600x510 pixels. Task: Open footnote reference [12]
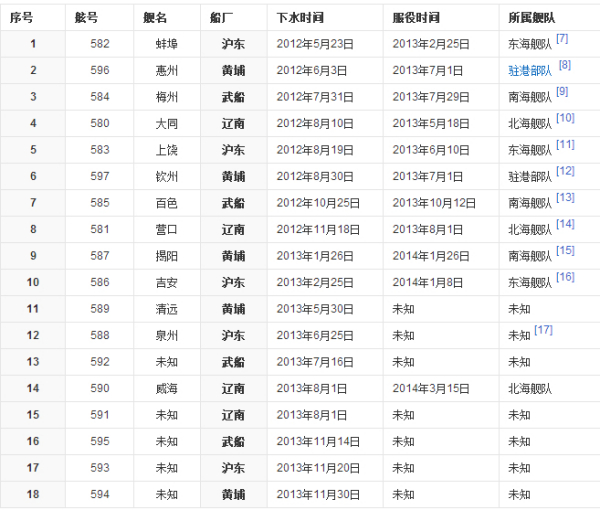(565, 171)
